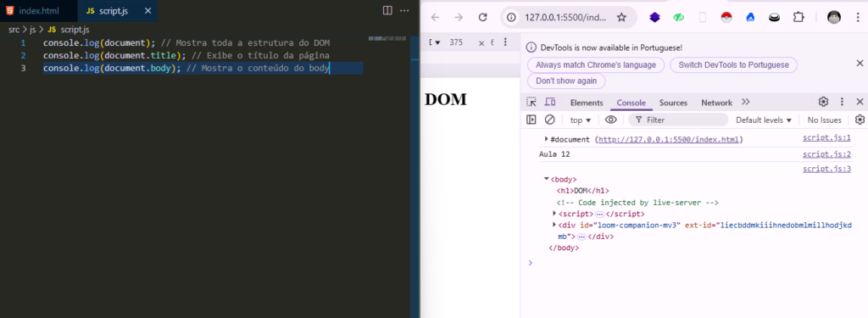Go back in the Chrome browser
Screen dimensions: 868x318
(x=435, y=17)
